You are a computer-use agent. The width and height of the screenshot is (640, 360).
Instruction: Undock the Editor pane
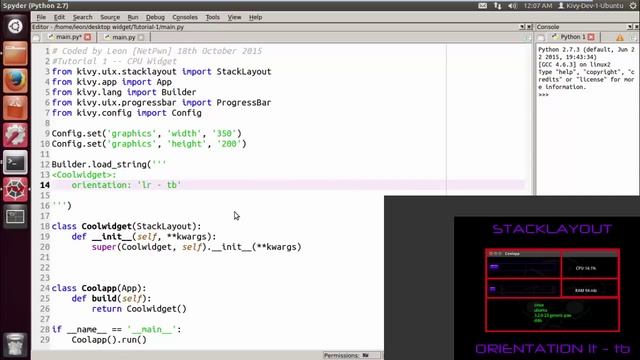click(x=522, y=27)
